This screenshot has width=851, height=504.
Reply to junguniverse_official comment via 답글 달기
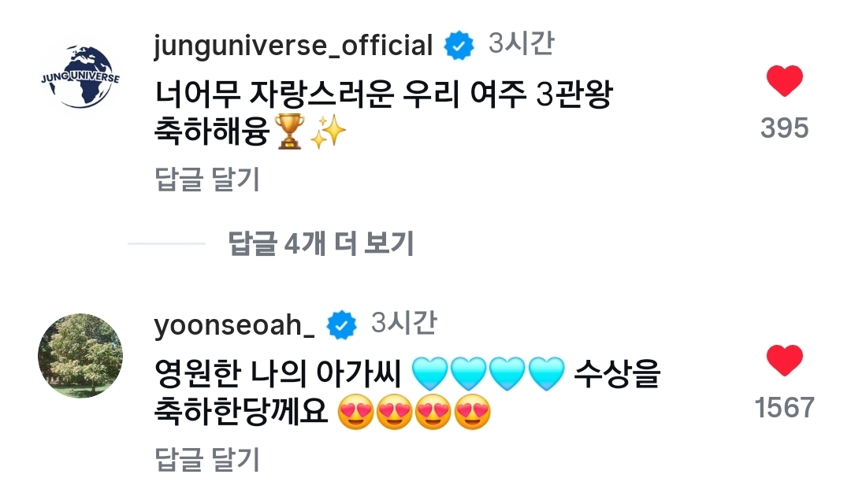(207, 179)
